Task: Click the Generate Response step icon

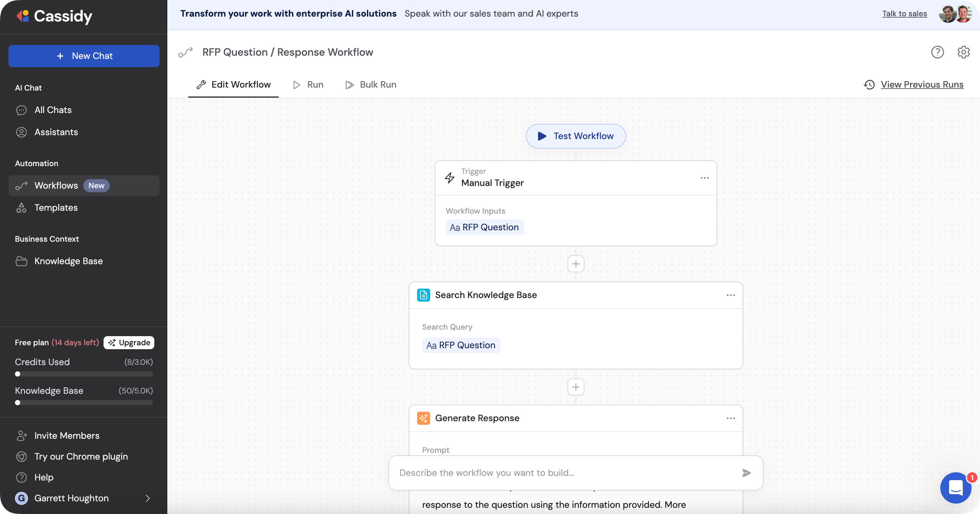Action: (x=424, y=418)
